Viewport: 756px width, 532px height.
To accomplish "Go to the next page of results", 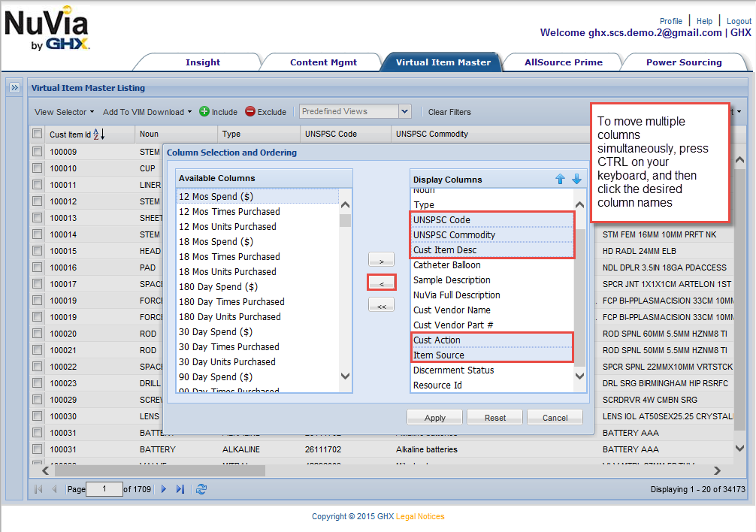I will [163, 489].
